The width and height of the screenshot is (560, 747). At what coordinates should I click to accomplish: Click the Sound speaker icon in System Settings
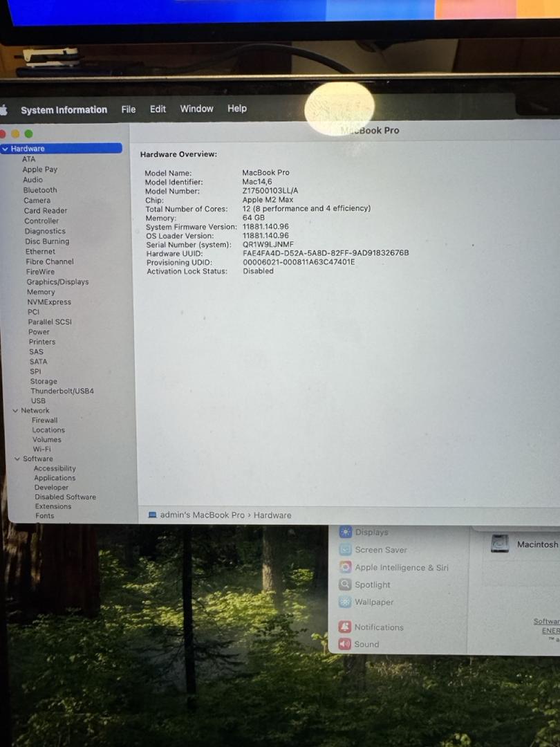coord(345,644)
